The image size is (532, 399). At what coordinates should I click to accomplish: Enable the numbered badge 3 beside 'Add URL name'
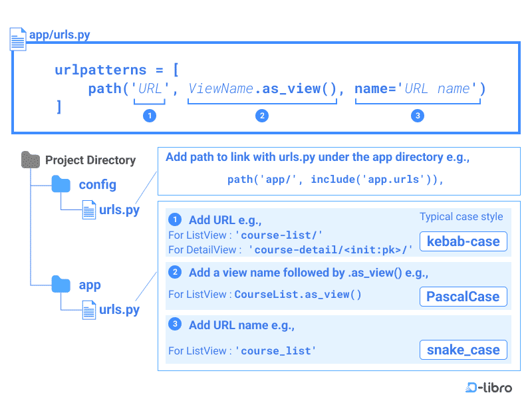(x=174, y=324)
